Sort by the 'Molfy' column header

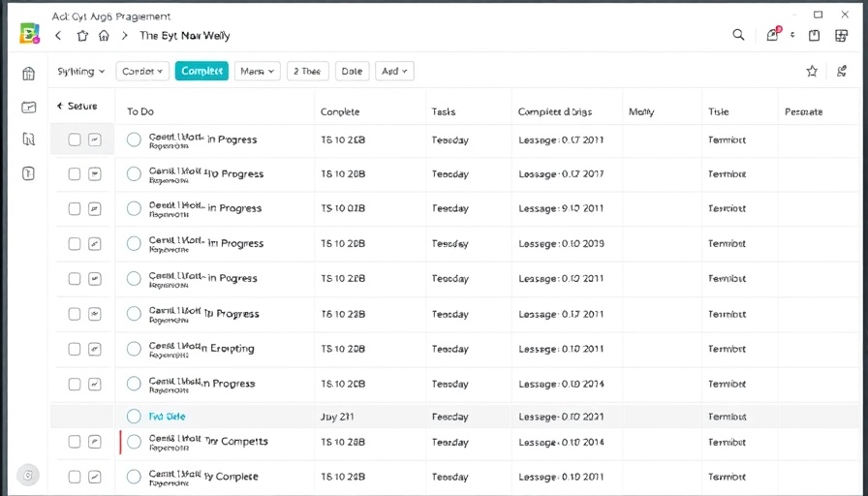tap(641, 111)
